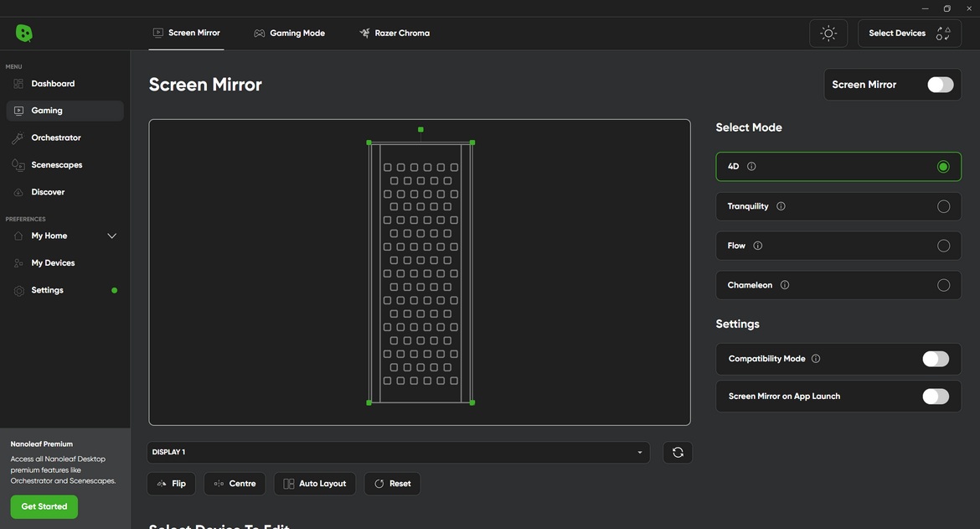Screen dimensions: 980x529
Task: Turn on Compatibility Mode switch
Action: click(x=936, y=359)
